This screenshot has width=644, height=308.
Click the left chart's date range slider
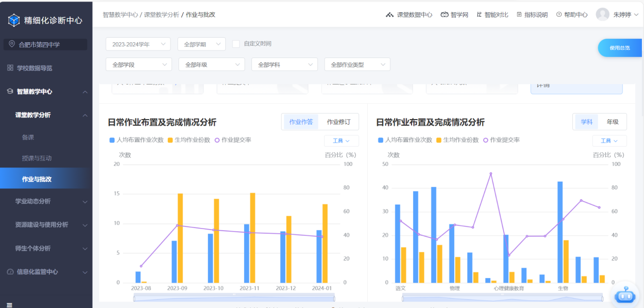pos(234,298)
